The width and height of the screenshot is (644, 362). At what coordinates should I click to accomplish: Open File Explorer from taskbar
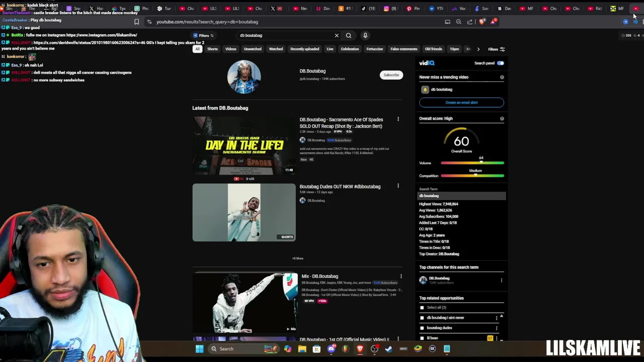[x=302, y=349]
